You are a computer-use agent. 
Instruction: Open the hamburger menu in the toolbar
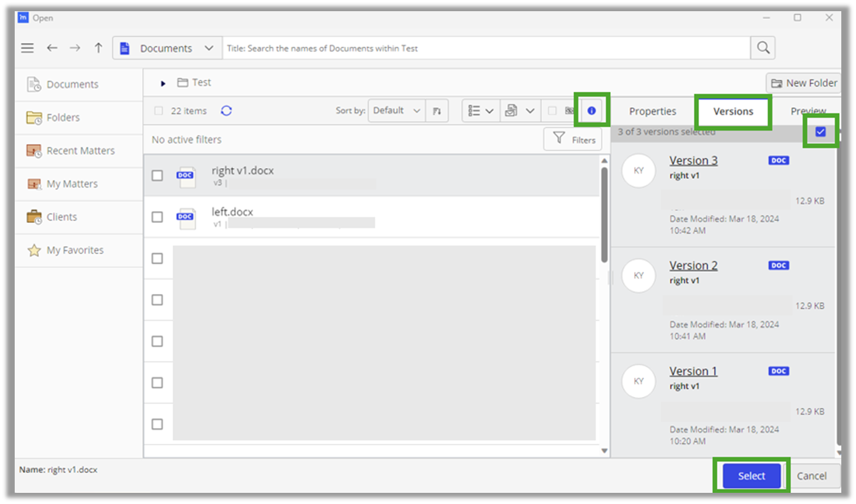(x=27, y=48)
